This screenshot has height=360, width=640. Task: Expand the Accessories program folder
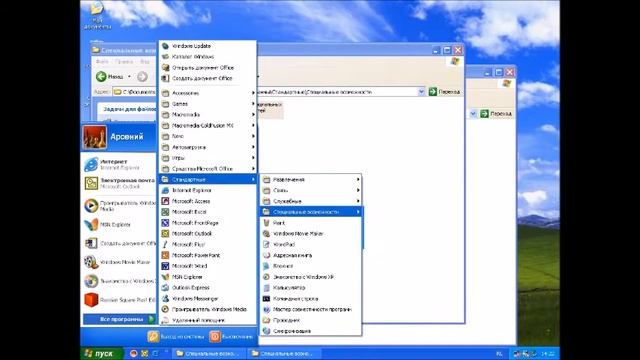tap(207, 93)
